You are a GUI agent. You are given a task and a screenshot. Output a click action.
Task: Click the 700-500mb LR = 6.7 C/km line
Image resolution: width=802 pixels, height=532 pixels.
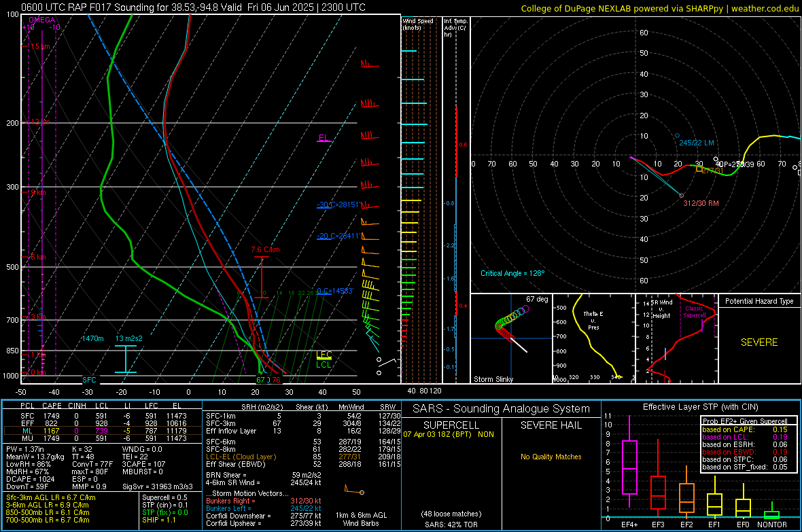click(48, 520)
